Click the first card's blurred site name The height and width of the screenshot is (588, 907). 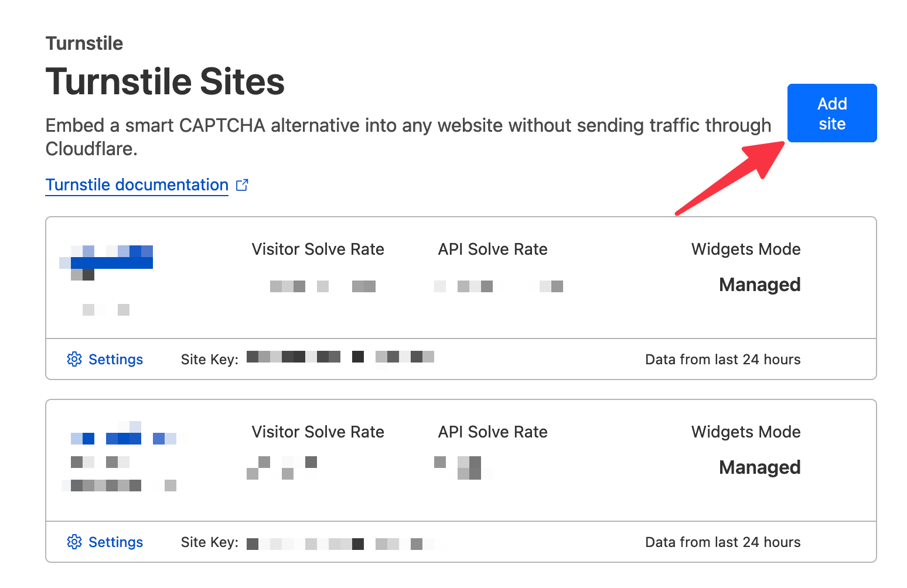click(x=106, y=257)
